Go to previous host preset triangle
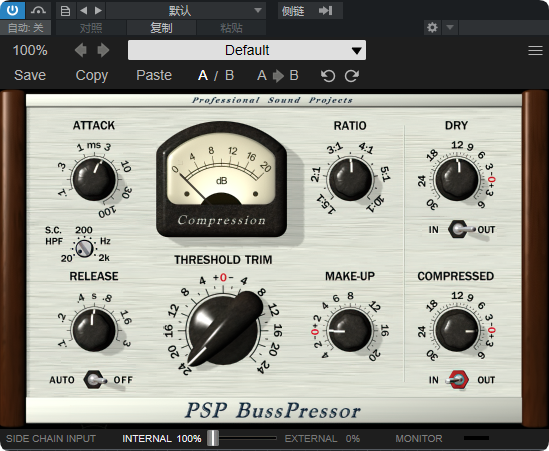The image size is (549, 451). click(x=83, y=11)
